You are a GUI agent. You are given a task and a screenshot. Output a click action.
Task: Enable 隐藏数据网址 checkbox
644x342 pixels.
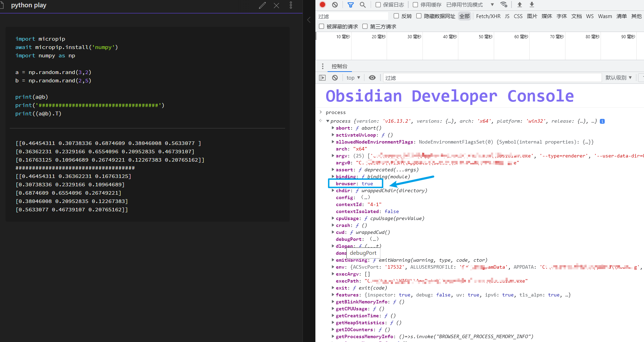click(x=419, y=16)
